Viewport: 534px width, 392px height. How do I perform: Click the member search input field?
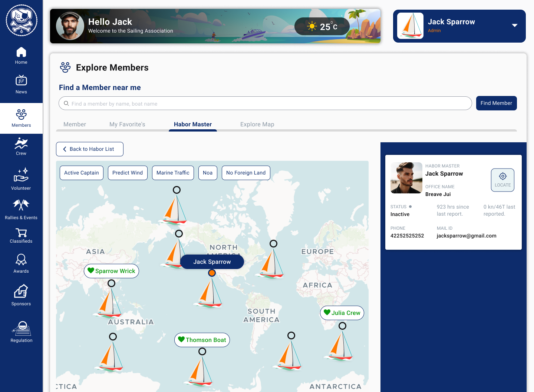[x=265, y=103]
